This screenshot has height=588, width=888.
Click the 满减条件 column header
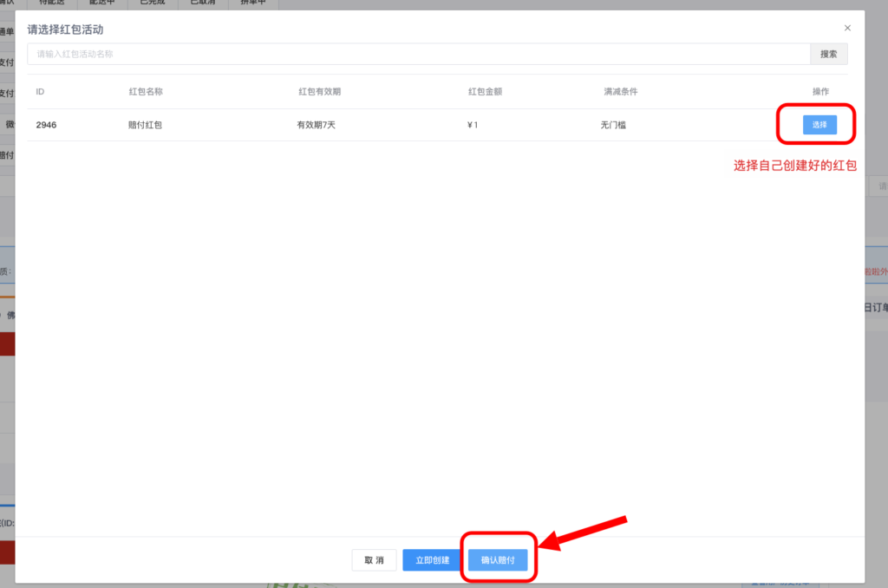click(x=621, y=91)
